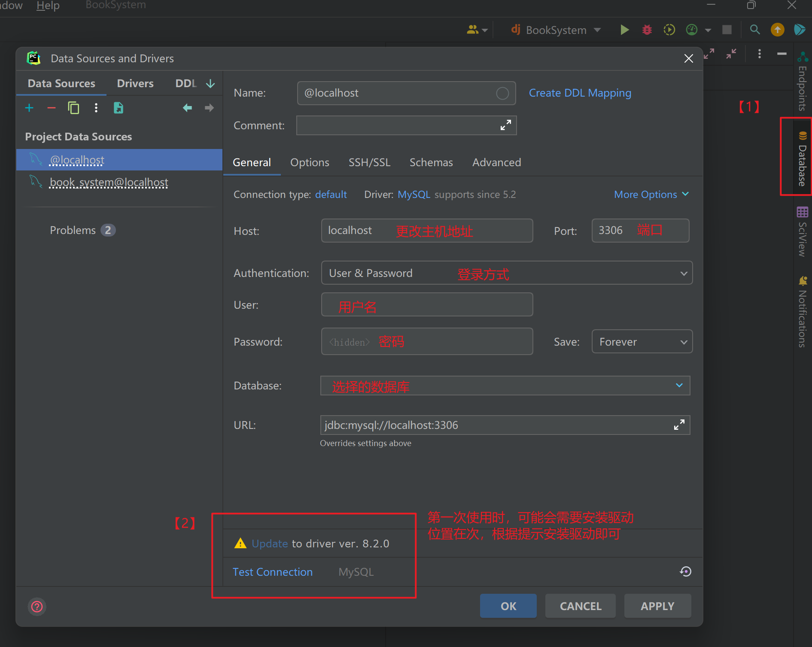Click Create DDL Mapping link
Viewport: 812px width, 647px height.
click(x=580, y=93)
